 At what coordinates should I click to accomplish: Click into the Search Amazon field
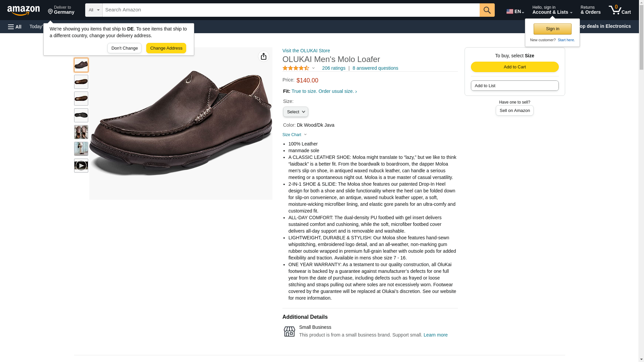click(290, 10)
